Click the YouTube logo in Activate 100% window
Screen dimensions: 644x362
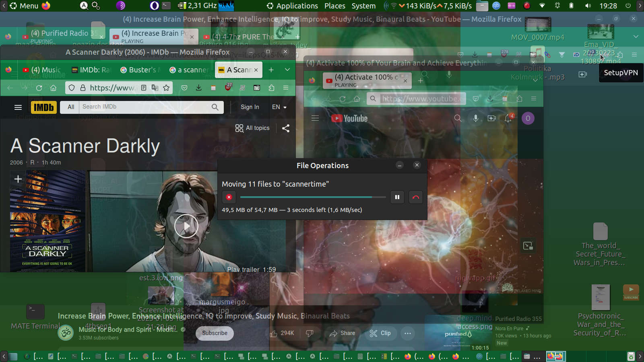click(x=349, y=118)
